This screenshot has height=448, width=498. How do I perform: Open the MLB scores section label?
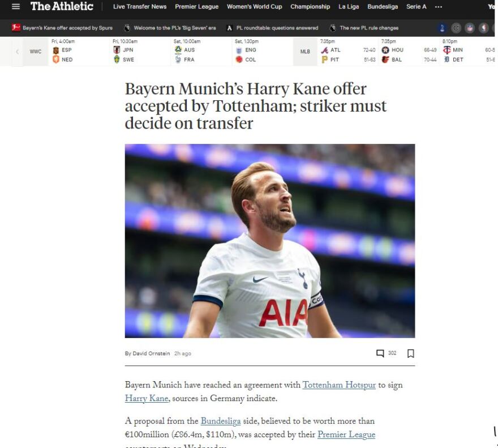(x=305, y=52)
